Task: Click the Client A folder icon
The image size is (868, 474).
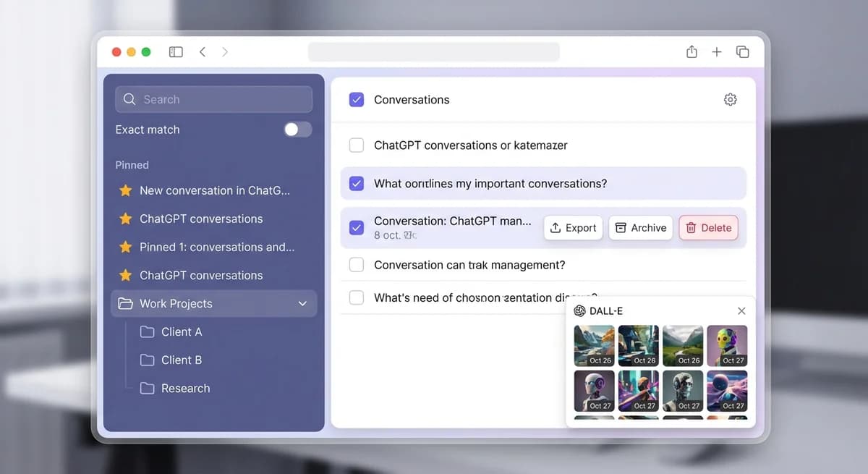Action: (x=147, y=331)
